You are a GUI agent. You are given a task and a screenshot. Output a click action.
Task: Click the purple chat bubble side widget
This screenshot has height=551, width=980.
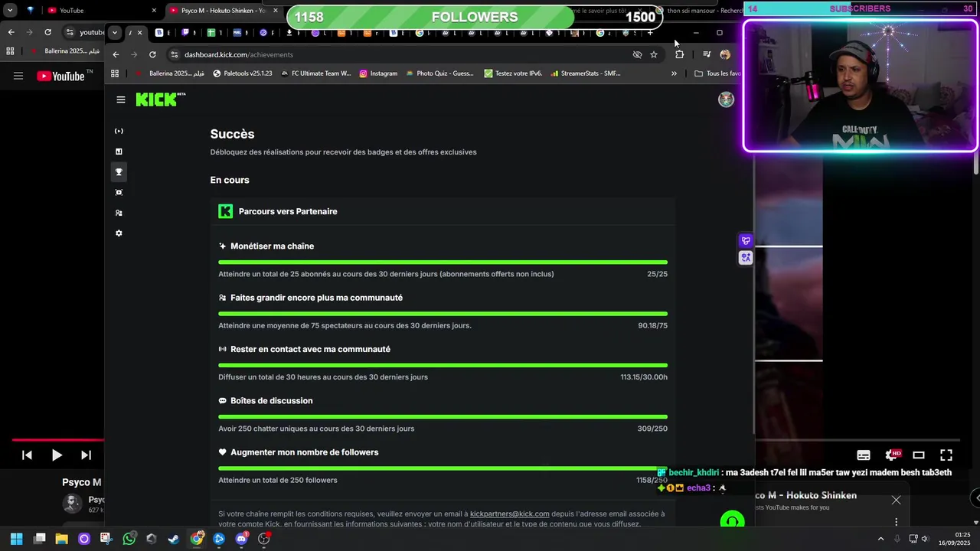pyautogui.click(x=746, y=241)
